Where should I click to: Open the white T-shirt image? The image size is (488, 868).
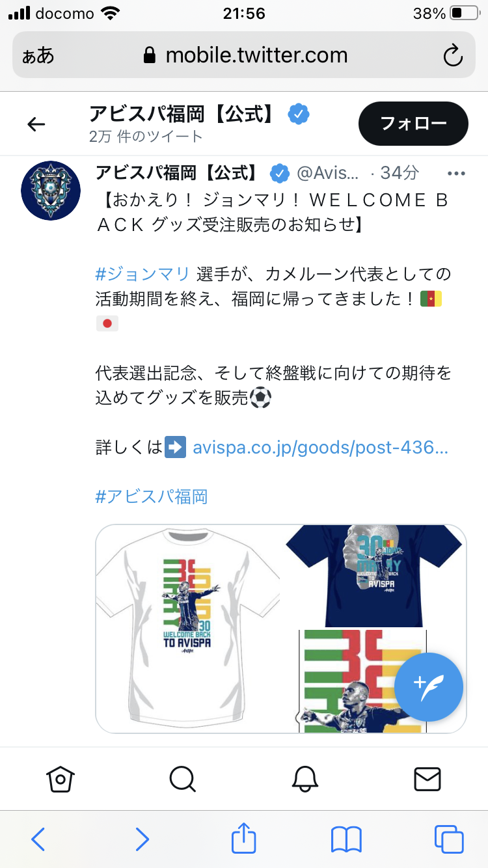189,629
